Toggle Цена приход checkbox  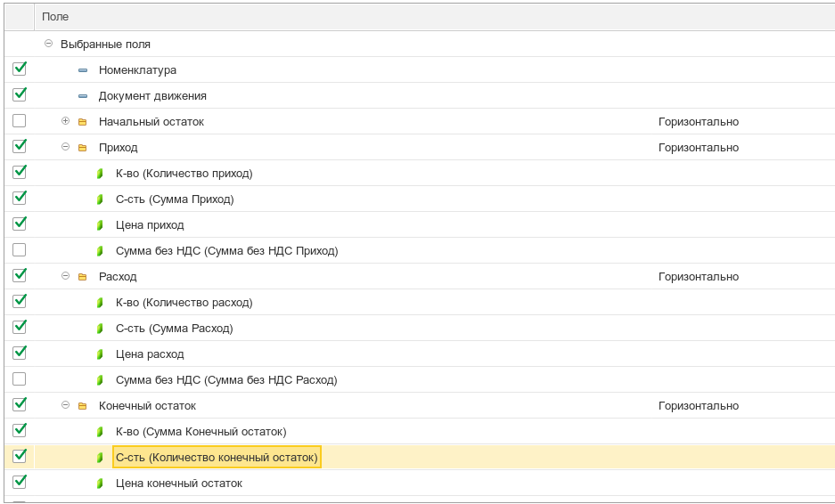pyautogui.click(x=20, y=224)
